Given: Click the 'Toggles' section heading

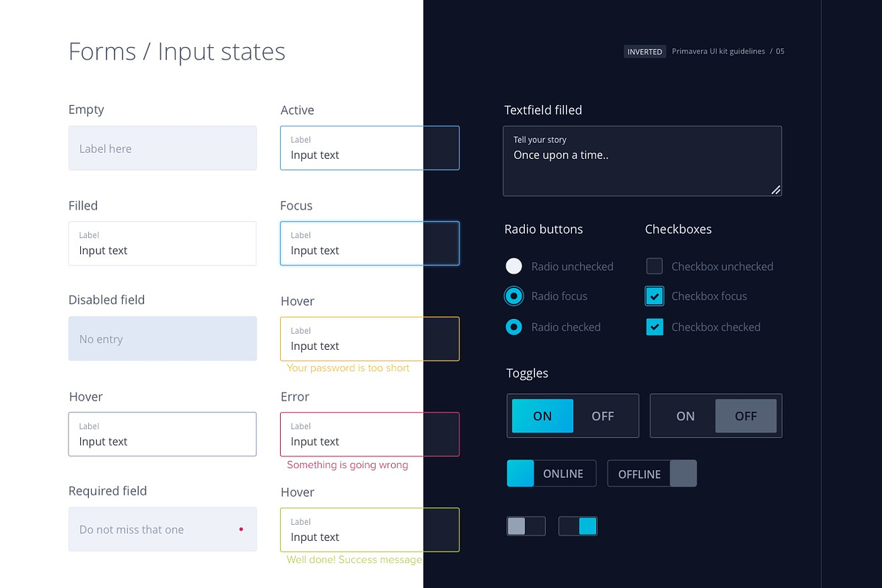Looking at the screenshot, I should (x=527, y=373).
